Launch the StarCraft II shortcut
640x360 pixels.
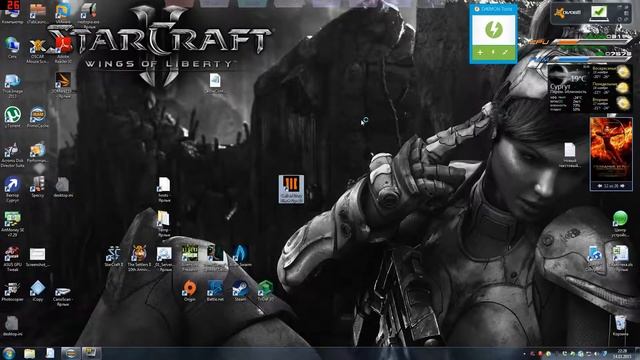tap(113, 256)
